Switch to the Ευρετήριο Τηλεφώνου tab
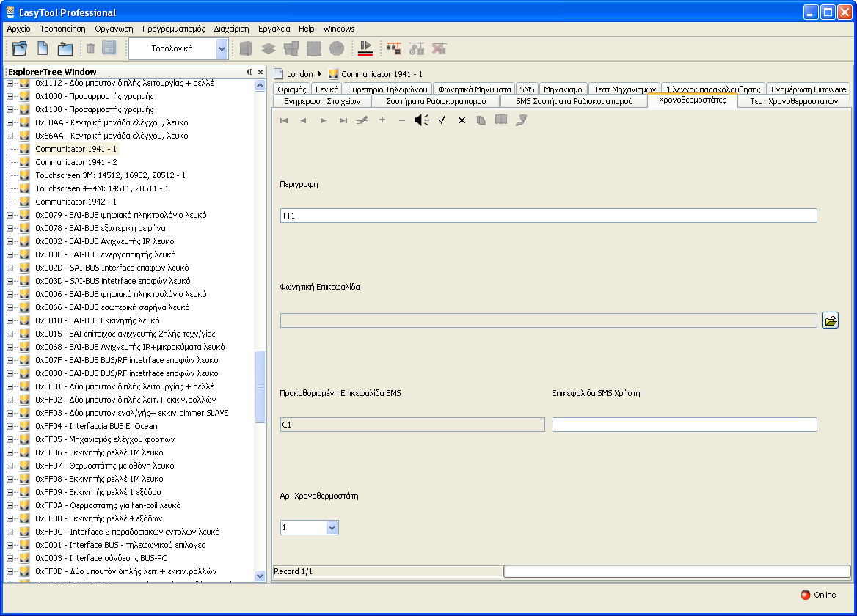The width and height of the screenshot is (857, 616). [387, 89]
